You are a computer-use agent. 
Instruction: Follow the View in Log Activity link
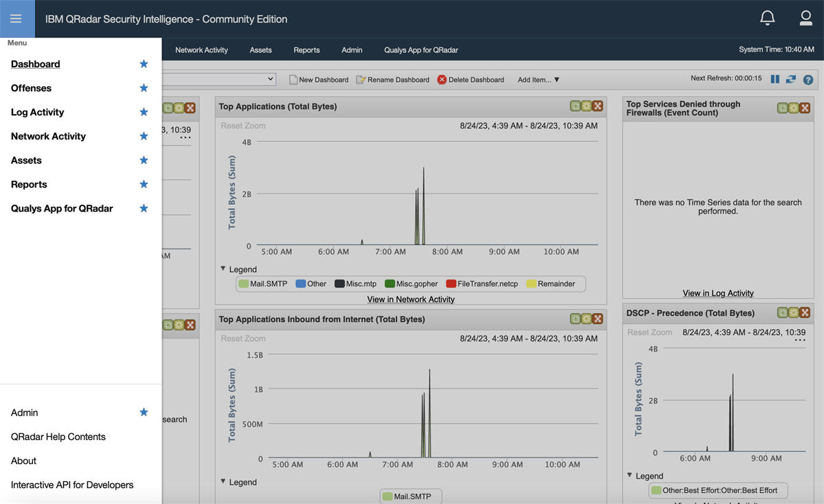pos(718,293)
